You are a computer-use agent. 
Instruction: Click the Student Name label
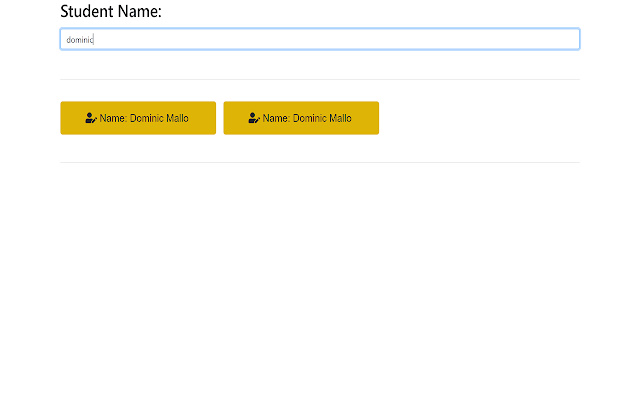coord(111,12)
